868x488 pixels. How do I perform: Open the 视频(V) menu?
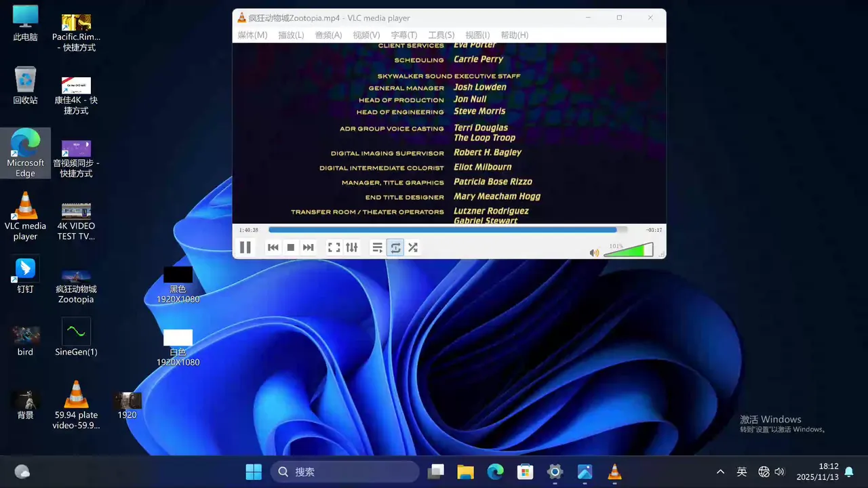[366, 35]
